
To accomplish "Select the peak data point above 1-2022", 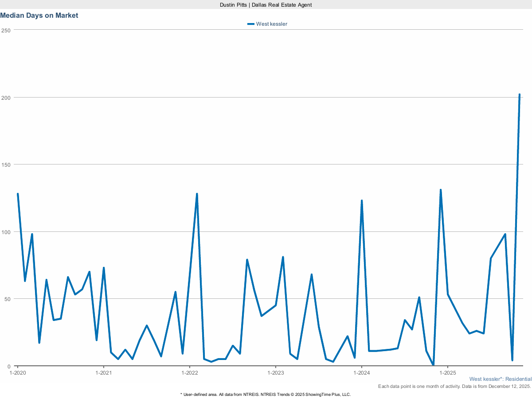I will (x=197, y=193).
